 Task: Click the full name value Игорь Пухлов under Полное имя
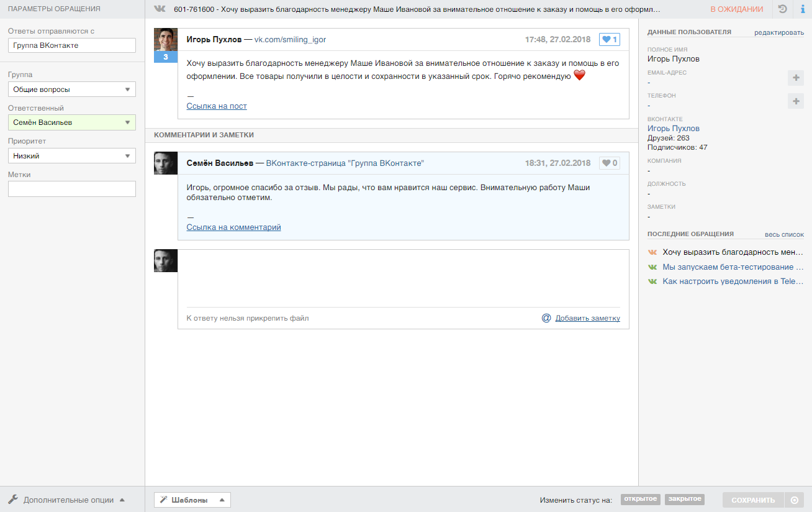674,59
